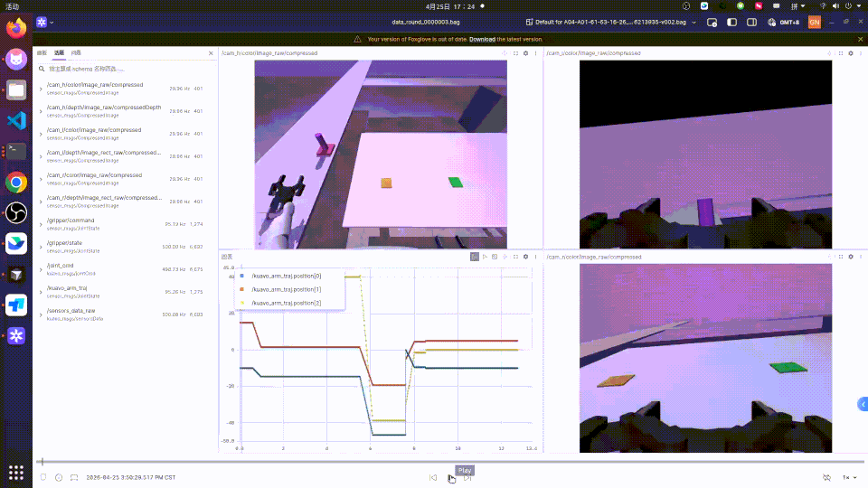Seek forward with the next-frame icon
The height and width of the screenshot is (488, 868).
(x=467, y=477)
